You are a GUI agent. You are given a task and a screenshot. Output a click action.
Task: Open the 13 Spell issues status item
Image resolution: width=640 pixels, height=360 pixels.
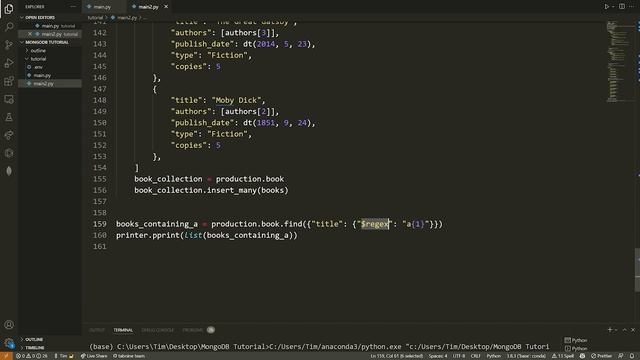point(562,356)
